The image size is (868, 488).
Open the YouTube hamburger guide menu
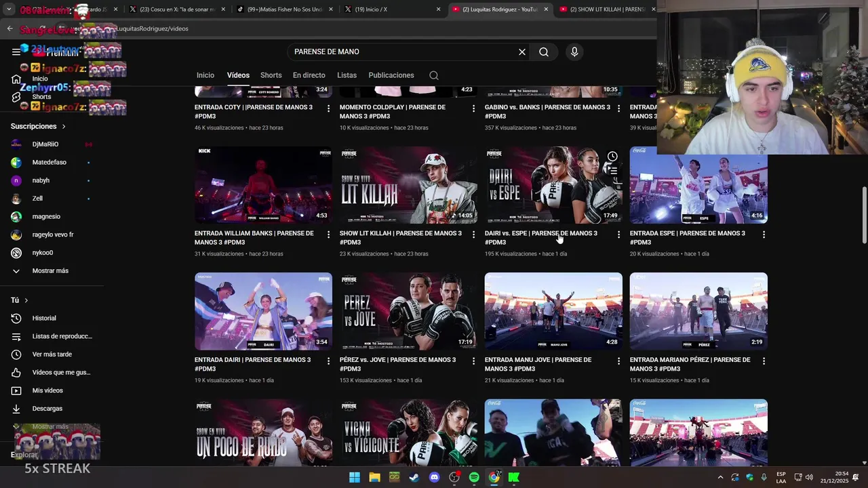[16, 52]
